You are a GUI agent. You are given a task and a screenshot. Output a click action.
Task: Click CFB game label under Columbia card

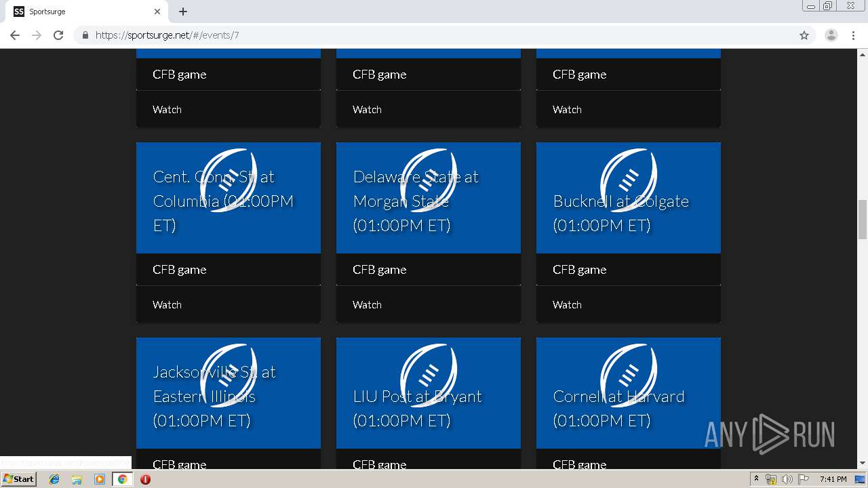coord(180,270)
